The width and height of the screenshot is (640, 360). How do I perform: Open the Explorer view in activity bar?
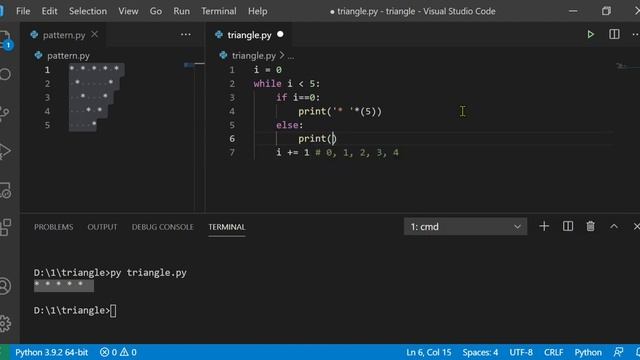[5, 40]
